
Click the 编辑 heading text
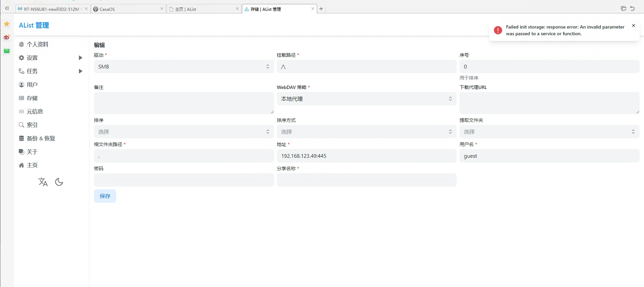point(99,45)
